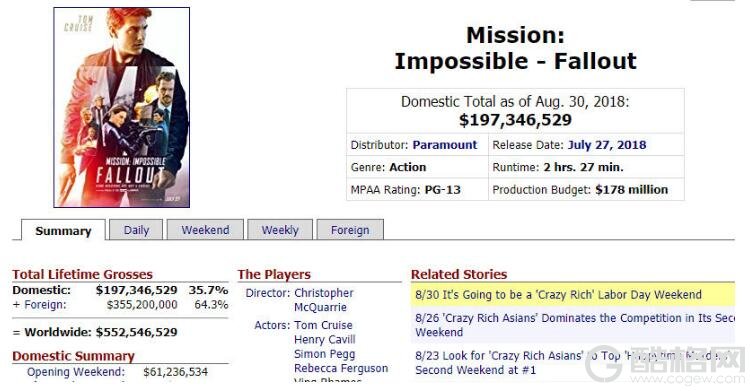Click the Rebecca Ferguson link
Screen dimensions: 750x391
[x=341, y=369]
